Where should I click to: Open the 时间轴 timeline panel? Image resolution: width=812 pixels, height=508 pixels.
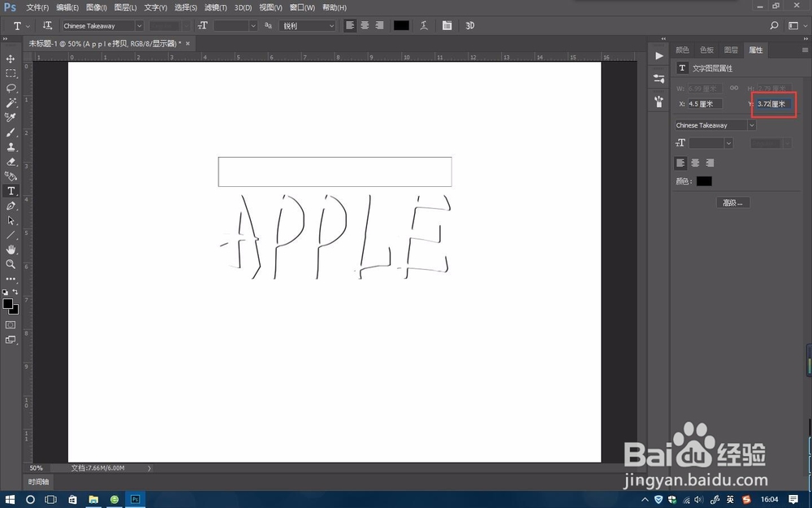click(38, 481)
